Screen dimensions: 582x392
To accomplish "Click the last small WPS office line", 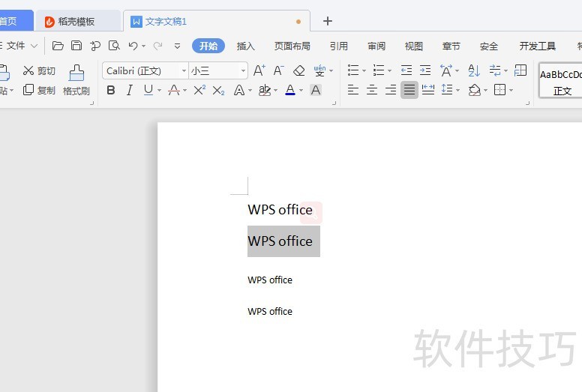I will [x=270, y=312].
